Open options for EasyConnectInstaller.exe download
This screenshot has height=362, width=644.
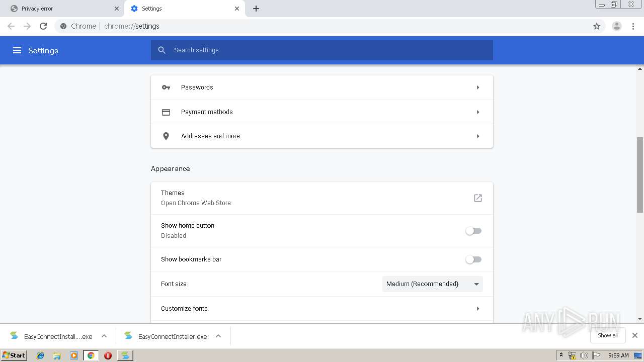218,336
